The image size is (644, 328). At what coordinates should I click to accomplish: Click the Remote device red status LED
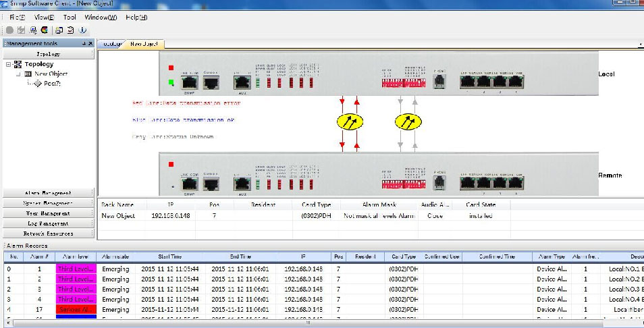tap(171, 164)
